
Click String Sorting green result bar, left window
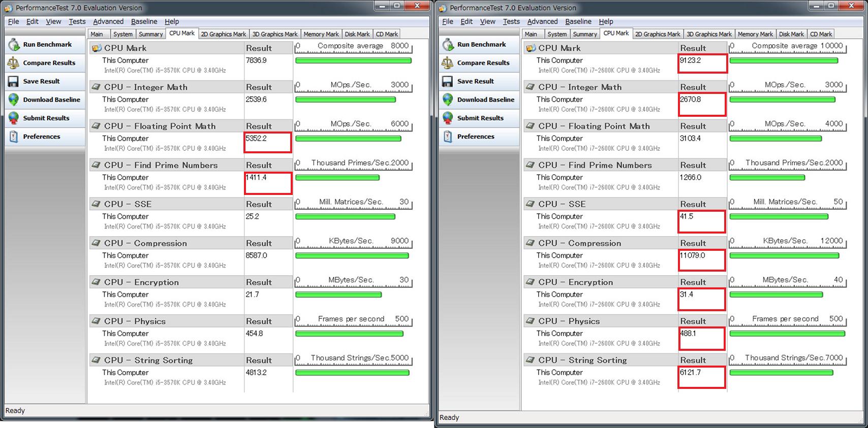[352, 373]
